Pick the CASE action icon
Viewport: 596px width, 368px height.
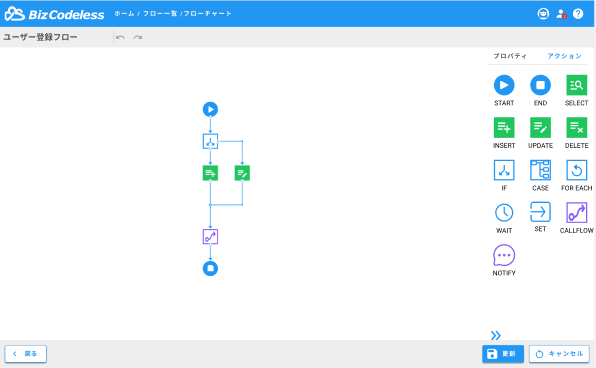[x=540, y=170]
